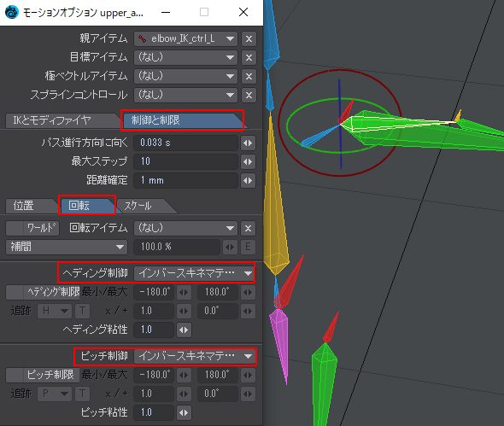Click the 補間 100.0 % field
This screenshot has width=504, height=426.
click(x=177, y=247)
